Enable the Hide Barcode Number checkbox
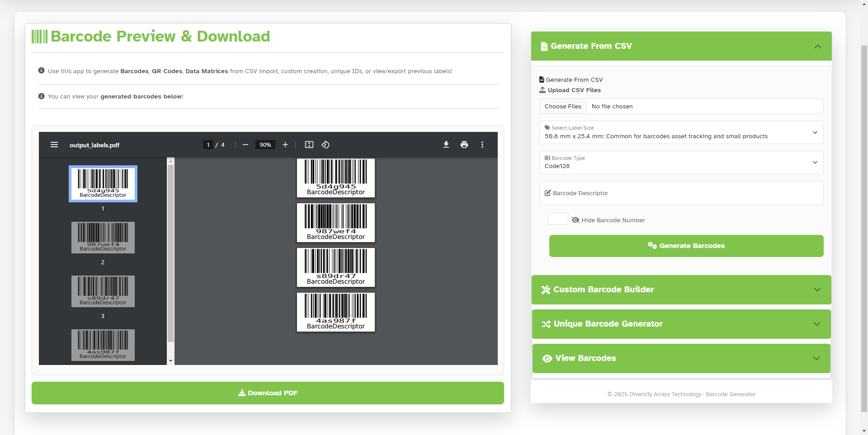This screenshot has width=868, height=435. pyautogui.click(x=558, y=220)
